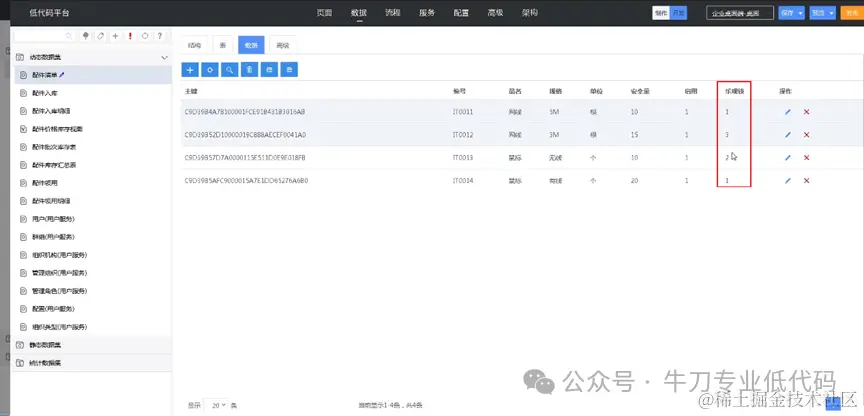Switch to the 高级 tab beside 数据 tab

pyautogui.click(x=282, y=45)
